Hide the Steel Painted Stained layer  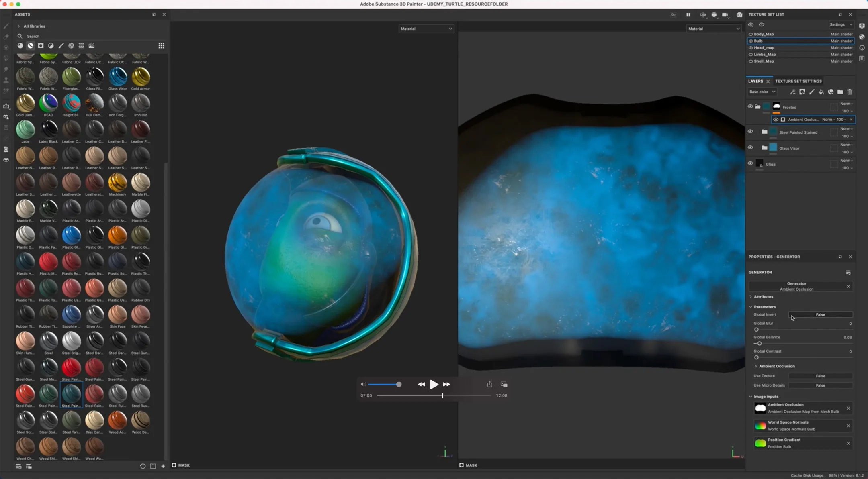(x=750, y=132)
